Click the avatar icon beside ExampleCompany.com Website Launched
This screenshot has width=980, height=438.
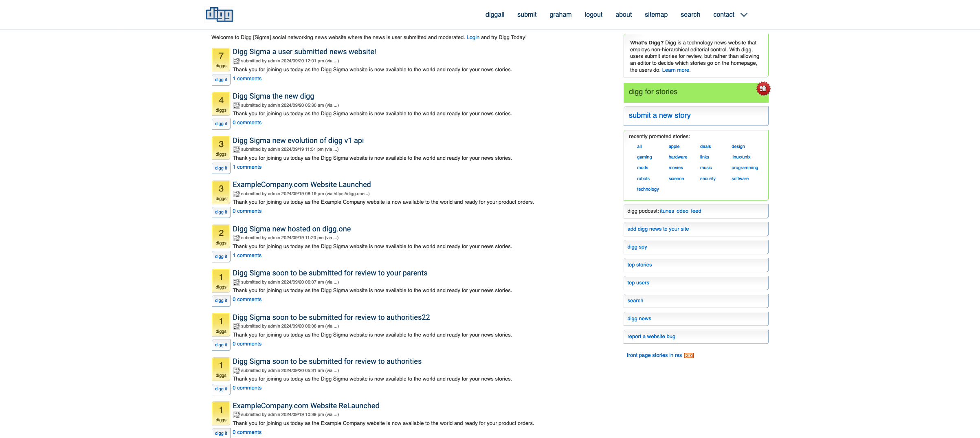237,194
